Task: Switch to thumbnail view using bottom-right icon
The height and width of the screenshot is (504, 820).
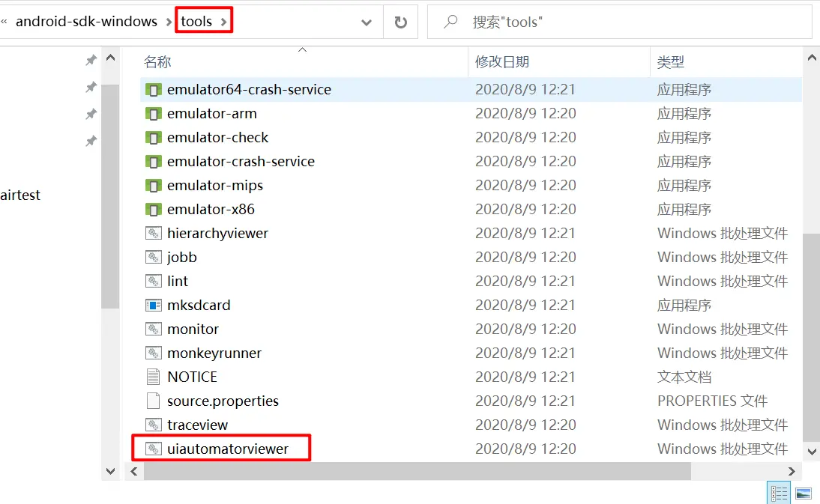Action: coord(804,492)
